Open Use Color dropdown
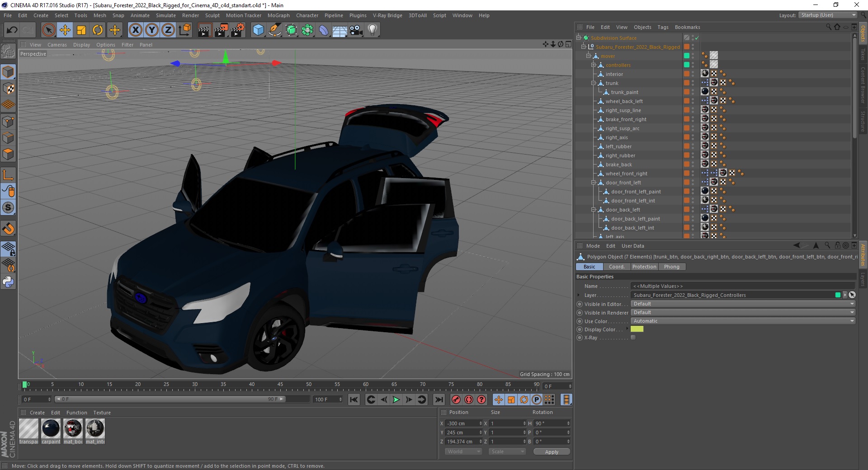Screen dimensions: 868x470 [743, 321]
